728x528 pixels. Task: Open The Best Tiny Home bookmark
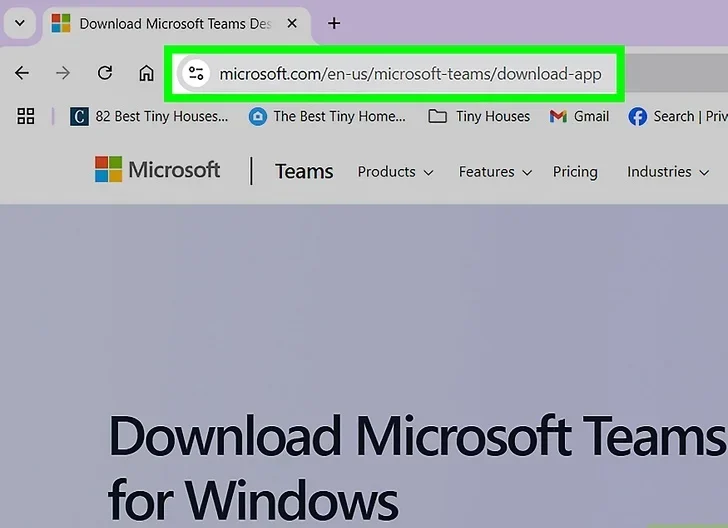(x=327, y=117)
